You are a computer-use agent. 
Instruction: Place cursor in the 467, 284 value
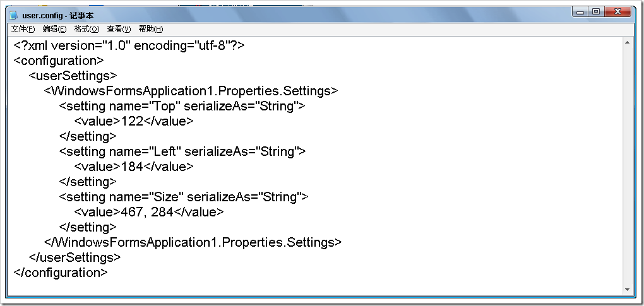coord(148,212)
